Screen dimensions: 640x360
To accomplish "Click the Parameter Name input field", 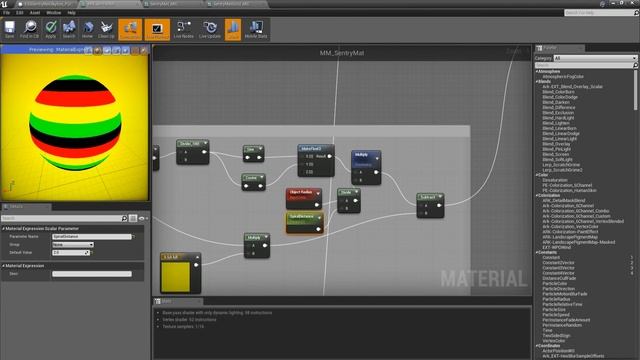I will coord(92,236).
